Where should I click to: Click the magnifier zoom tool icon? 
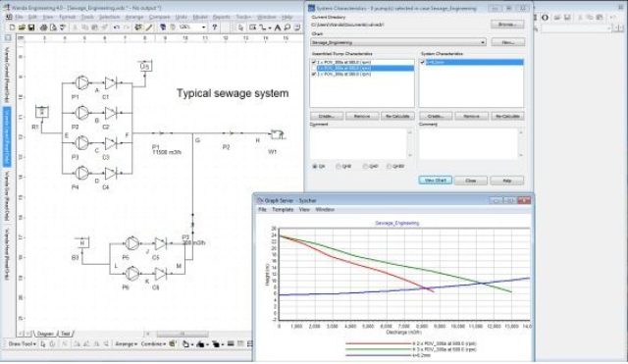288,27
